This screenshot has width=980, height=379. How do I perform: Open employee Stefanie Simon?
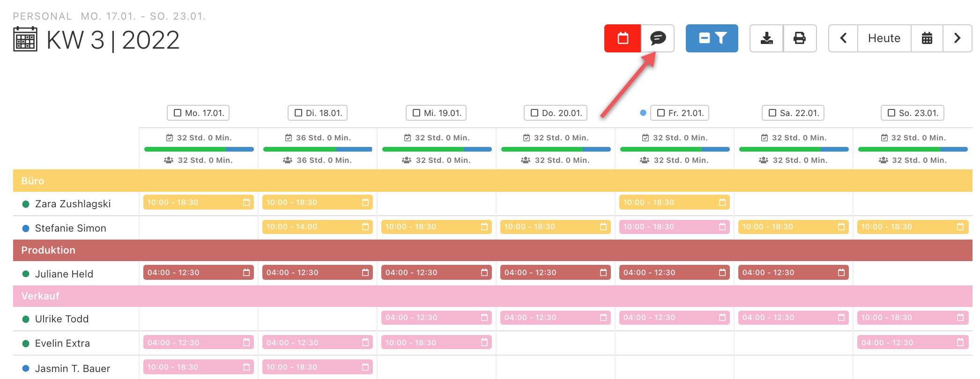click(70, 228)
